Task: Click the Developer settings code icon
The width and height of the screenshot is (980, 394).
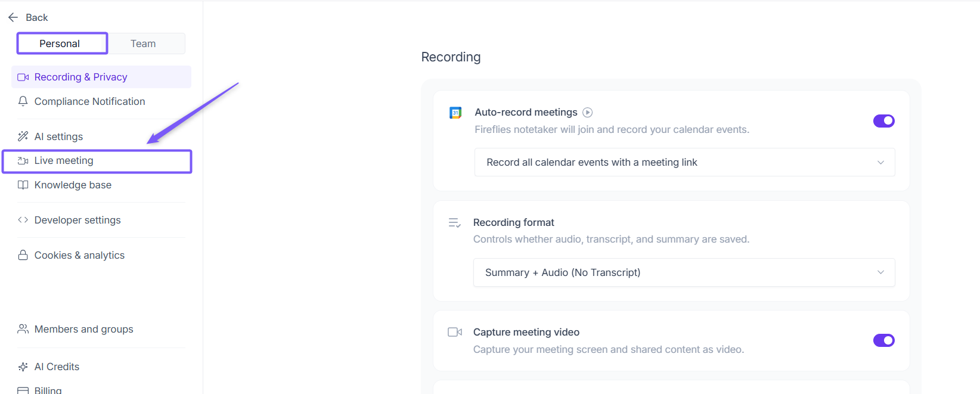Action: coord(23,220)
